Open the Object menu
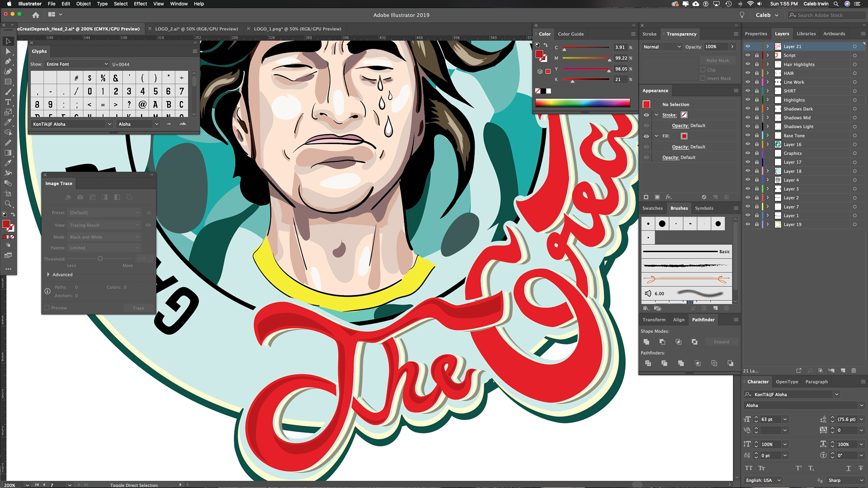This screenshot has width=868, height=488. point(83,4)
